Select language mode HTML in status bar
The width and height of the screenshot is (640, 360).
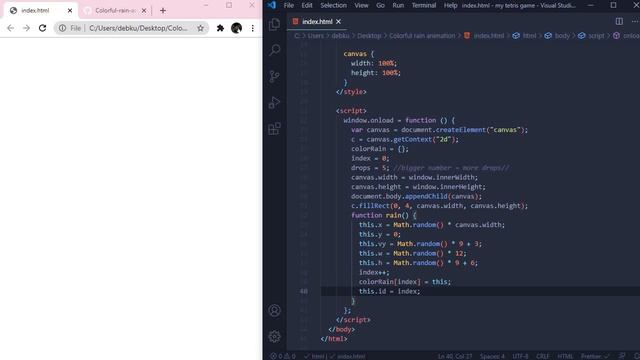click(565, 356)
